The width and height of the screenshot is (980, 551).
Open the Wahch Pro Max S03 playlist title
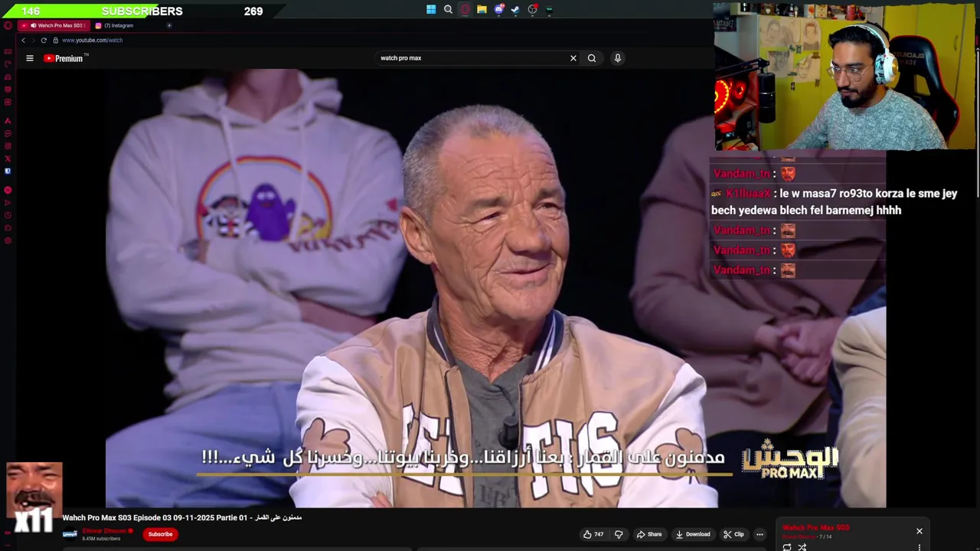click(815, 527)
